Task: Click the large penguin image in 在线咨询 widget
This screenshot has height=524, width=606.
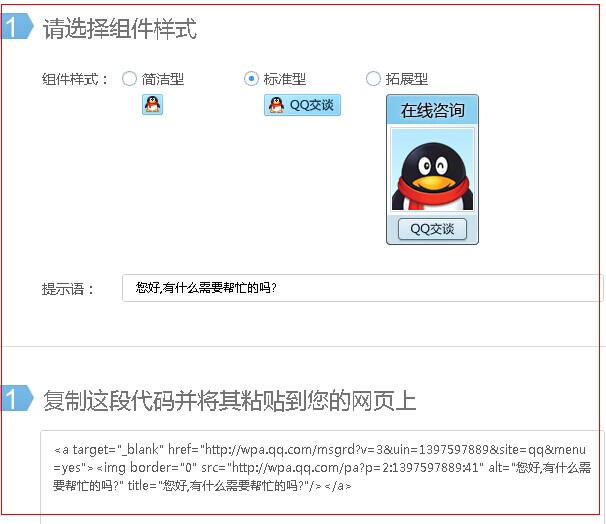Action: tap(432, 170)
